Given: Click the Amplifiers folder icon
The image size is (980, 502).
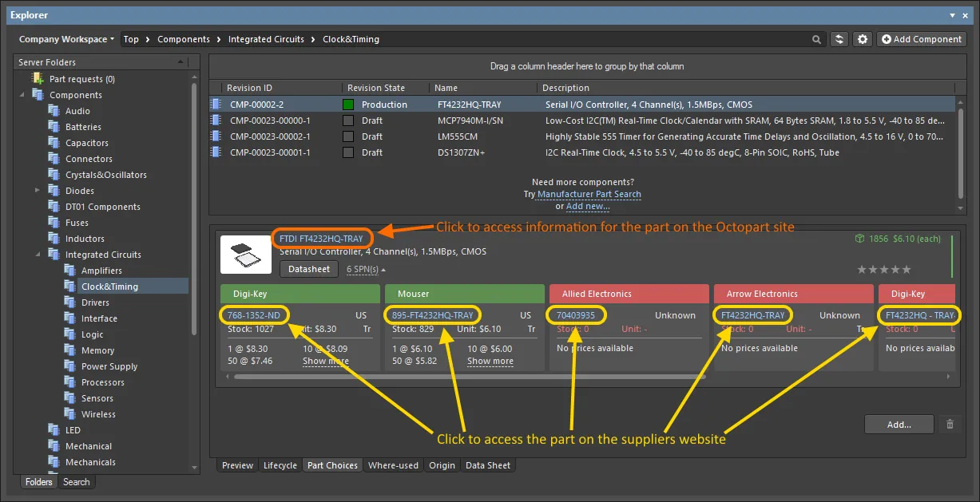Looking at the screenshot, I should pos(69,271).
